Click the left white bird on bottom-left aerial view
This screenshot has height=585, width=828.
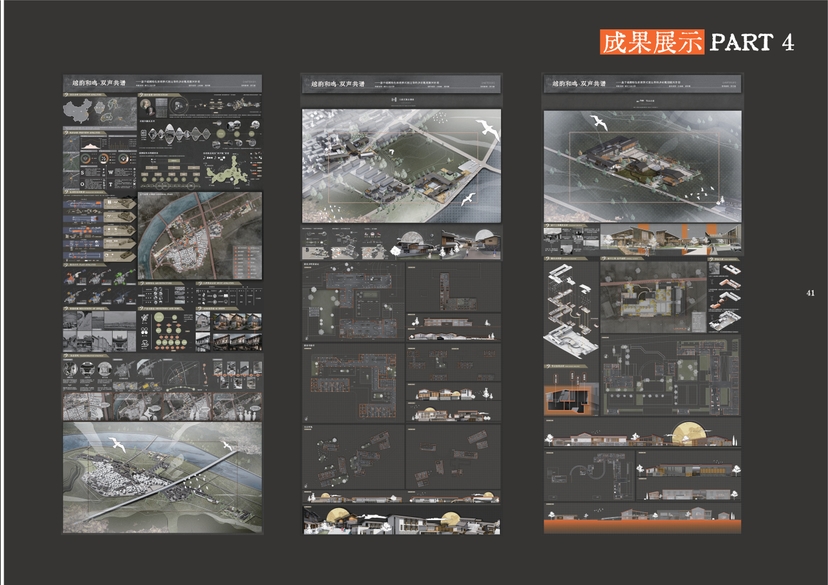(x=116, y=443)
